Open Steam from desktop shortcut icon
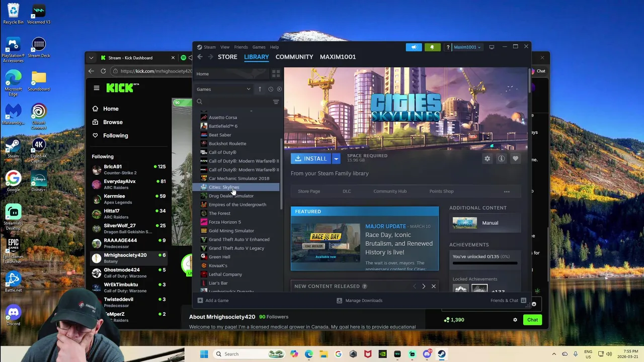644x362 pixels. (13, 149)
